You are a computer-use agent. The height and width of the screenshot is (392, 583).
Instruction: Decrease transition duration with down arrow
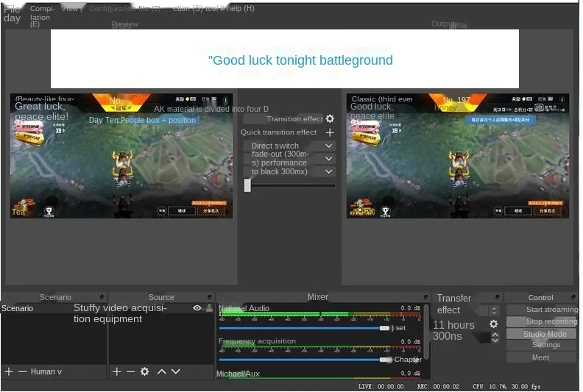495,340
